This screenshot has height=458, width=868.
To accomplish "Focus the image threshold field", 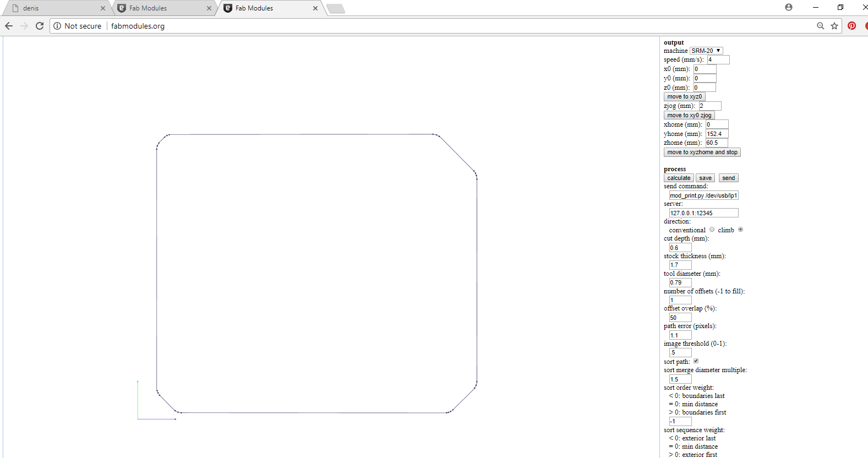I will [680, 352].
